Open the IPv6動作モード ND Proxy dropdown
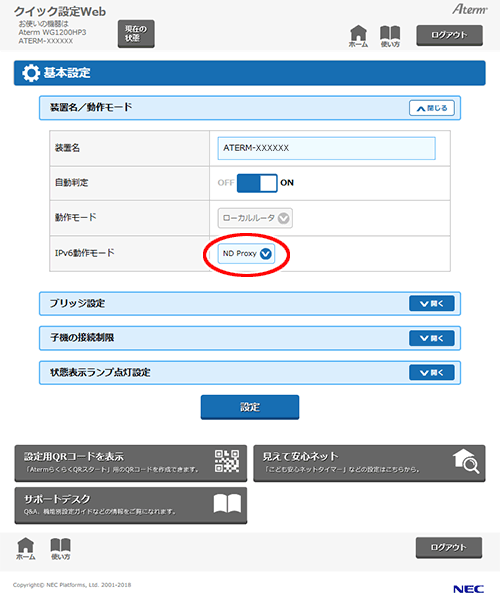 [246, 253]
